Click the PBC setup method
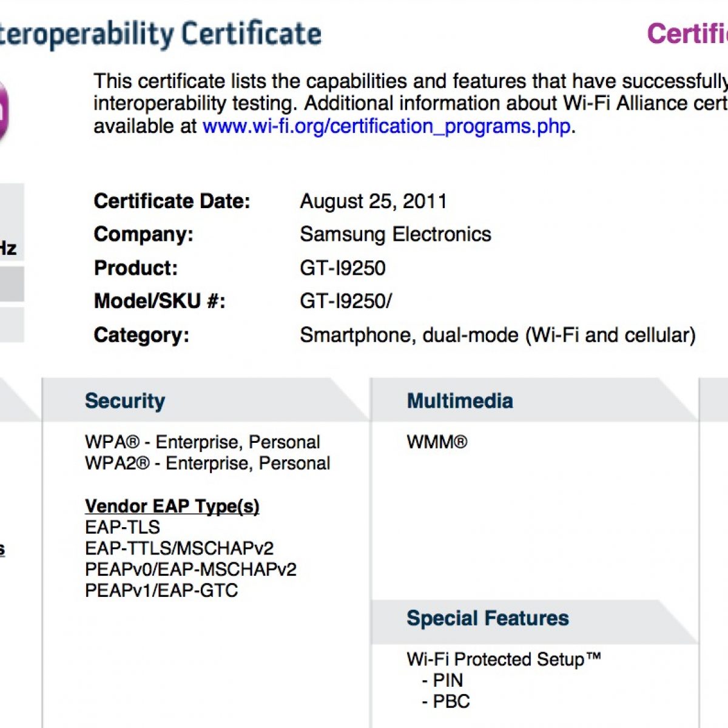Image resolution: width=728 pixels, height=728 pixels. pyautogui.click(x=451, y=702)
